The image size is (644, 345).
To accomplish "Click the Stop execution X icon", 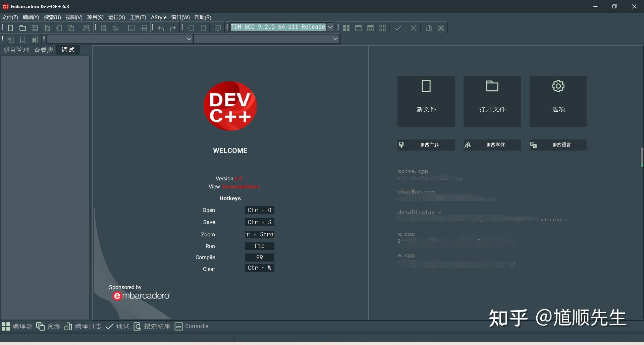I will [413, 28].
